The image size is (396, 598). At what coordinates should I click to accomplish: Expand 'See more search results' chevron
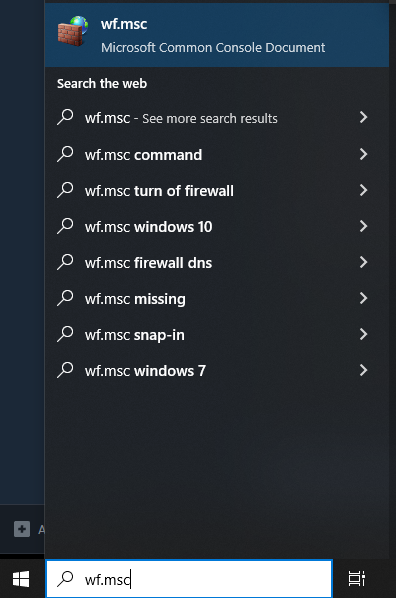pyautogui.click(x=364, y=117)
